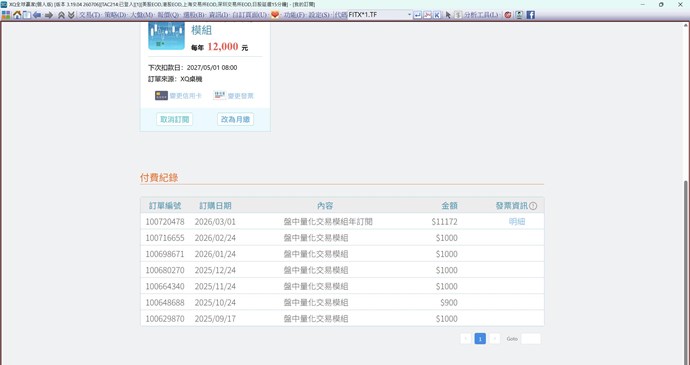Image resolution: width=690 pixels, height=365 pixels.
Task: Select order number 100648688
Action: point(165,303)
